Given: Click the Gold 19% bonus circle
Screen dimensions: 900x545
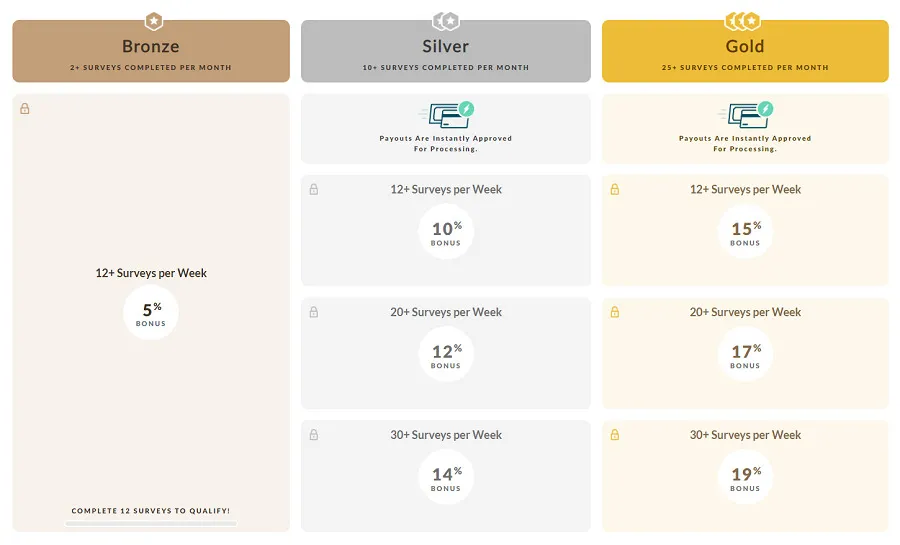Looking at the screenshot, I should tap(745, 477).
